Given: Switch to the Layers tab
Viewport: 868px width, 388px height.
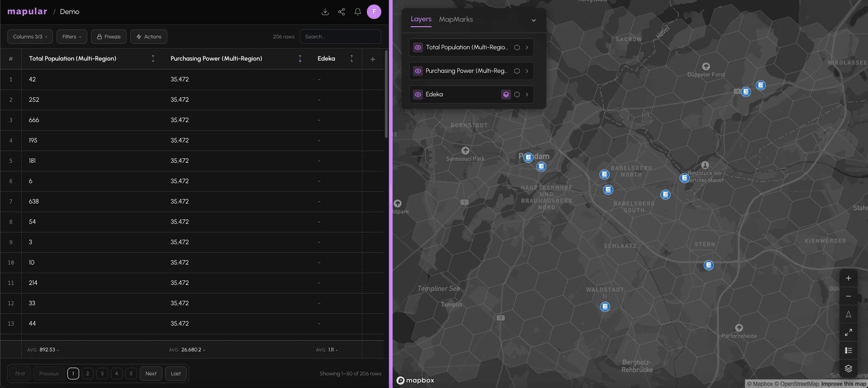Looking at the screenshot, I should tap(421, 19).
